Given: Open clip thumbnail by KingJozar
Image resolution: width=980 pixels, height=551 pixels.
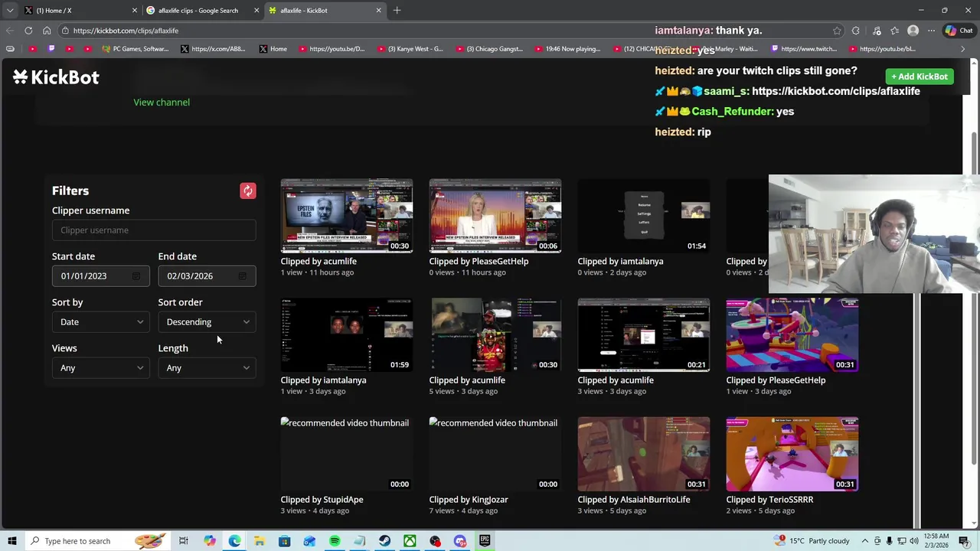Looking at the screenshot, I should point(495,454).
